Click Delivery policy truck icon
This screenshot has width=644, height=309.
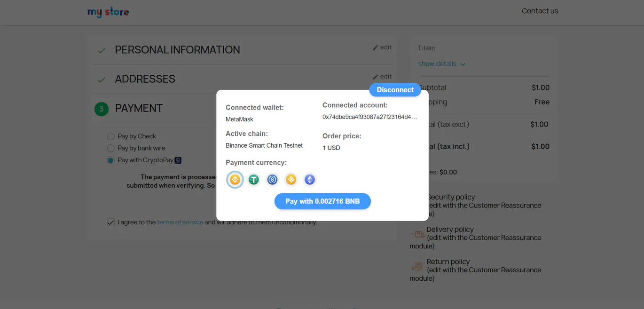pos(418,234)
